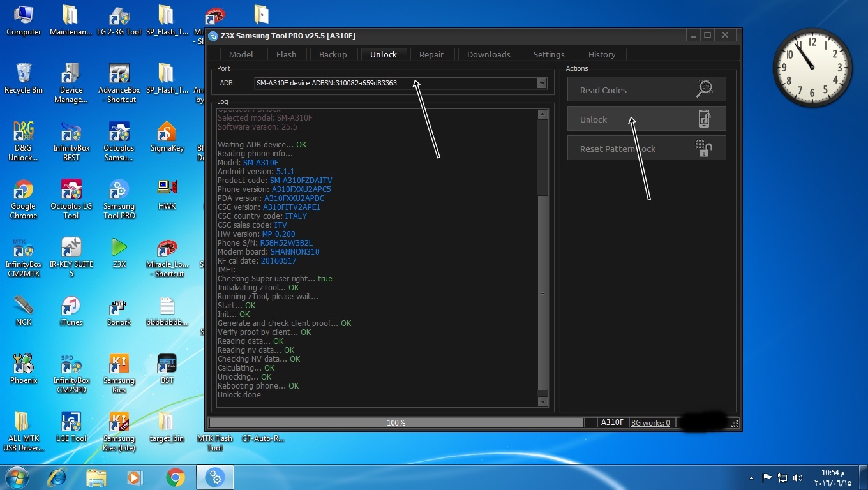Click the 'Unlock done' log line
Screen dimensions: 868x490
(239, 395)
